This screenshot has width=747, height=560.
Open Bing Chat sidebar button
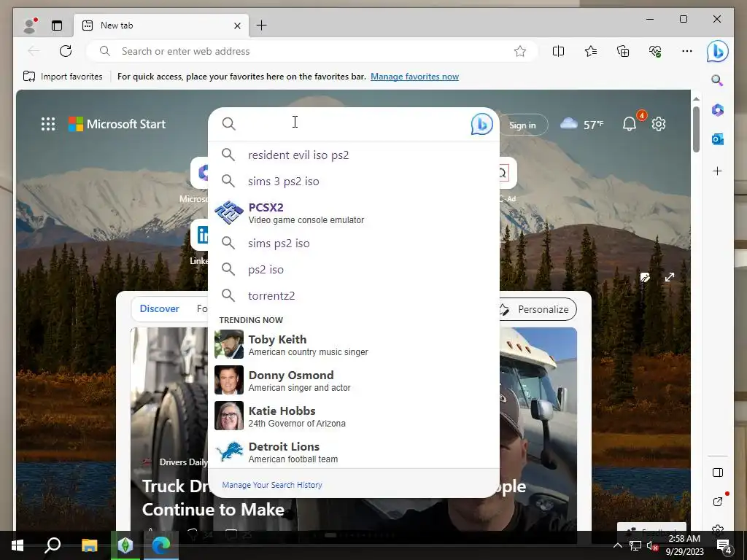(718, 51)
